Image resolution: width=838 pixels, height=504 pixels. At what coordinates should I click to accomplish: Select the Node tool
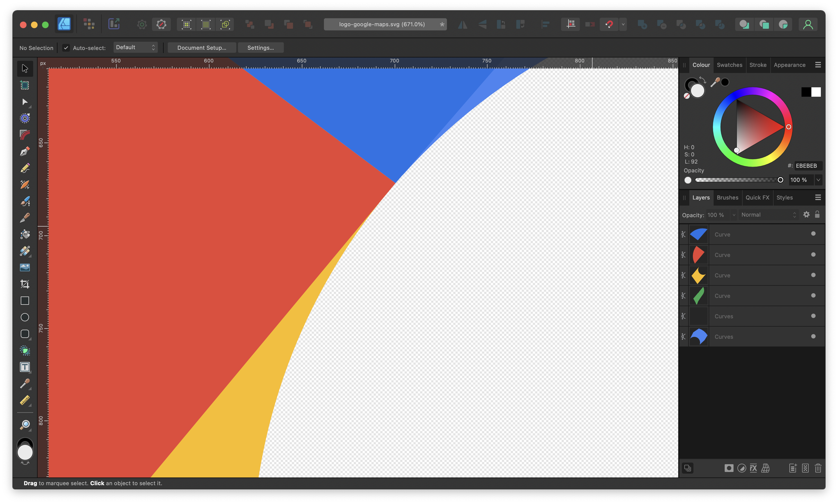[x=25, y=102]
